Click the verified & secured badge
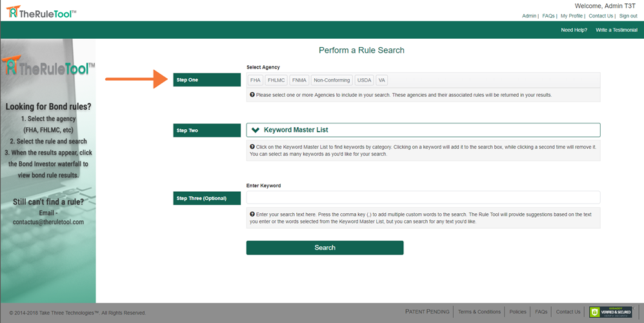This screenshot has height=323, width=644. [610, 312]
